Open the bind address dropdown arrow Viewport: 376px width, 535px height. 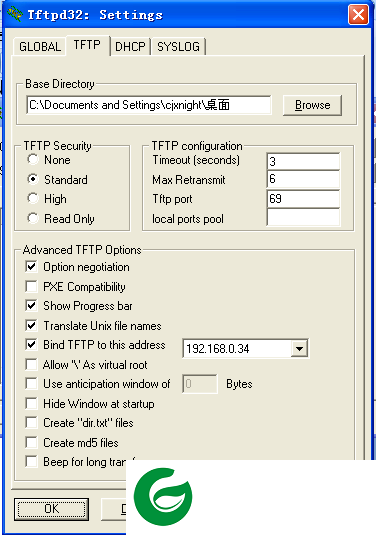point(299,348)
